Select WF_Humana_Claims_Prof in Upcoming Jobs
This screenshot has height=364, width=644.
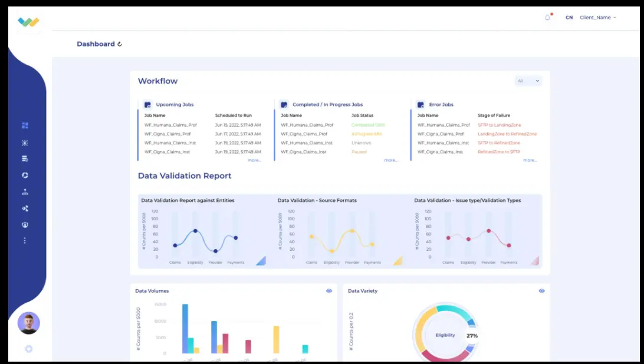point(170,125)
